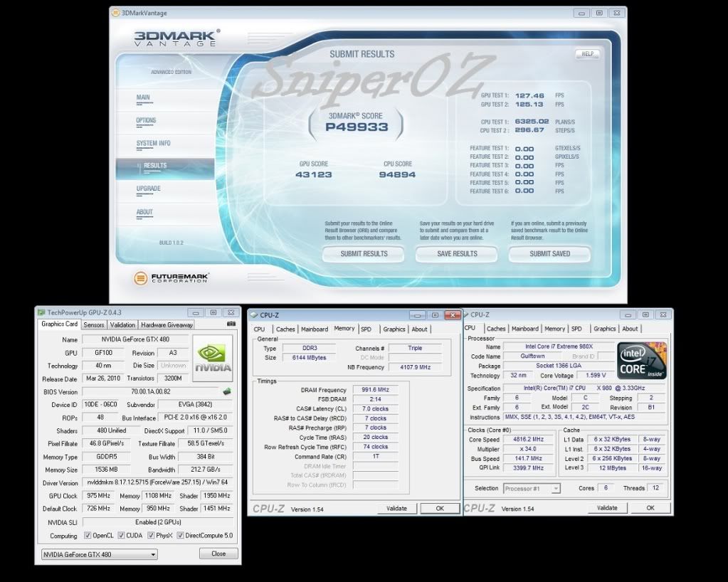Toggle the CUDA checkbox

point(122,534)
